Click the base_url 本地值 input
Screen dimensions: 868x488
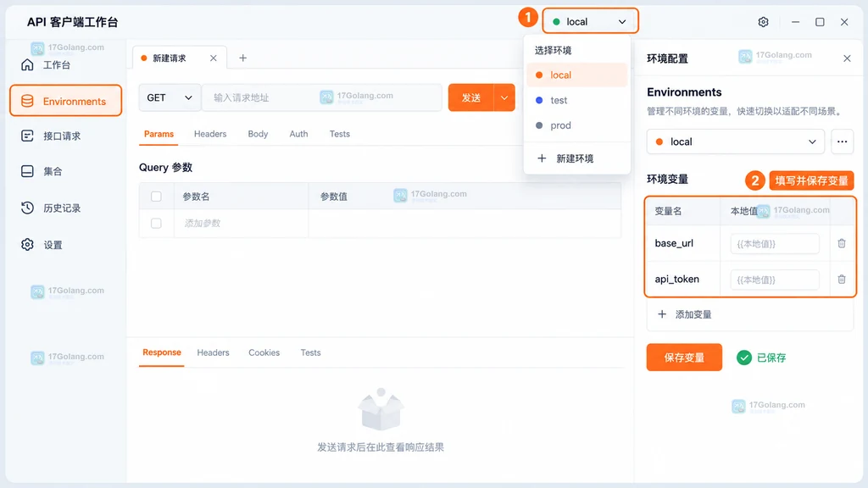click(775, 243)
